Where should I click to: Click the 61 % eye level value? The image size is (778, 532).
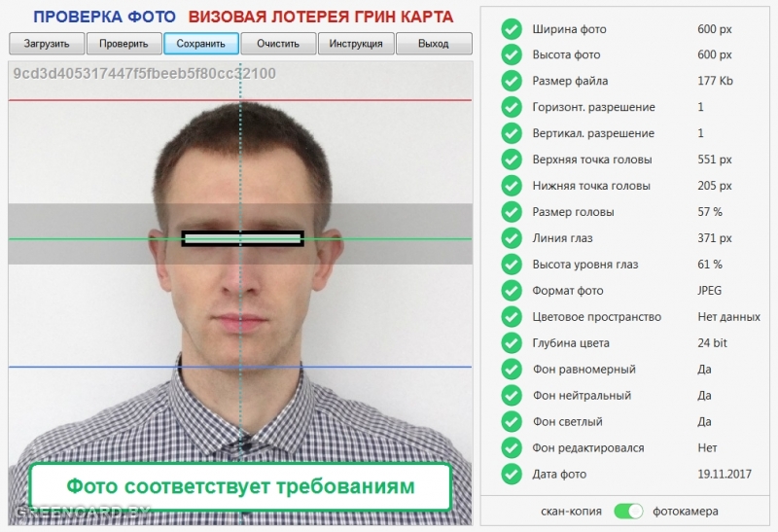pos(710,265)
